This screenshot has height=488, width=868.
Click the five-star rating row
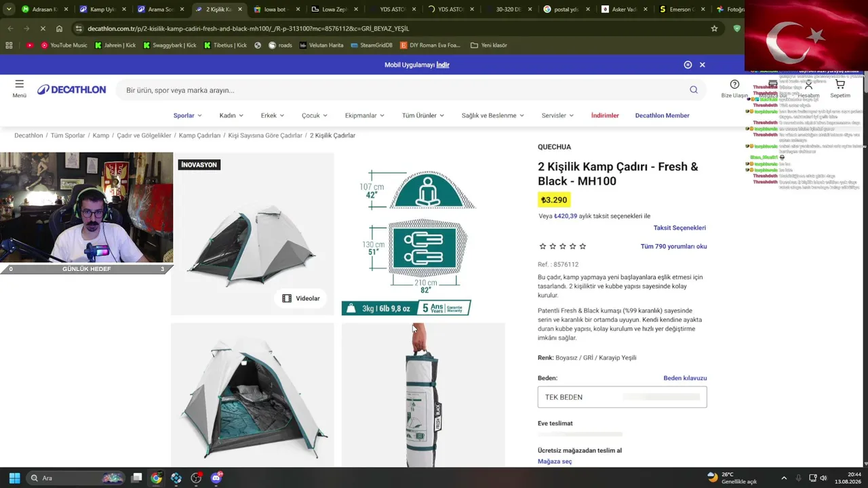(562, 247)
